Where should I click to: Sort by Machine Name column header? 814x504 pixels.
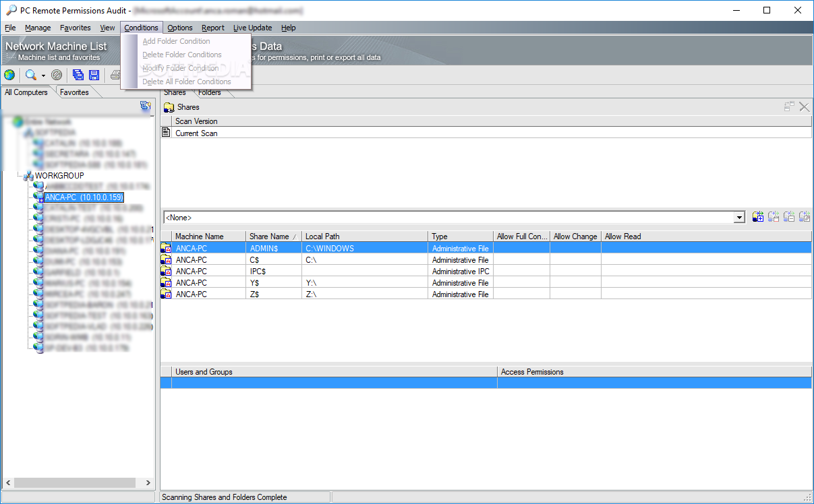pyautogui.click(x=209, y=237)
